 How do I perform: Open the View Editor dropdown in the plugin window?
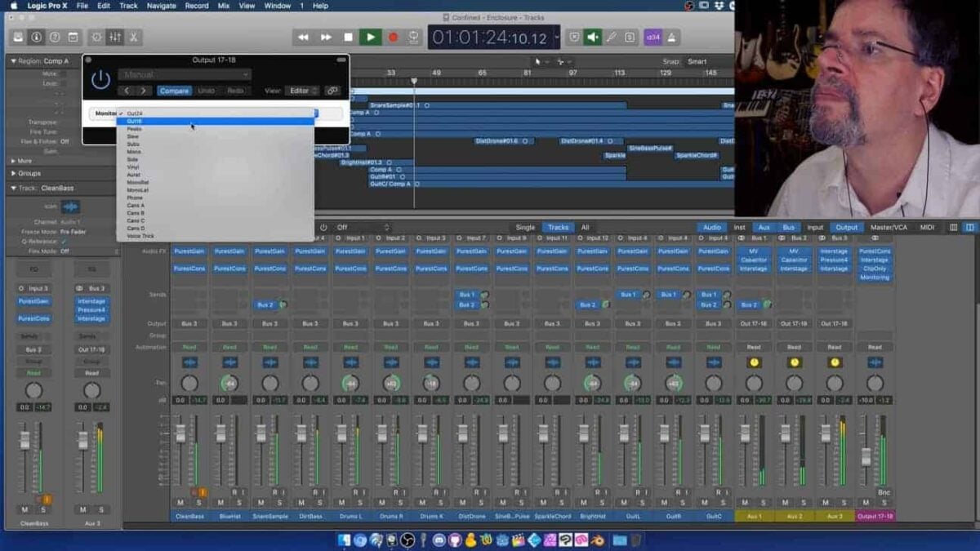pos(301,90)
